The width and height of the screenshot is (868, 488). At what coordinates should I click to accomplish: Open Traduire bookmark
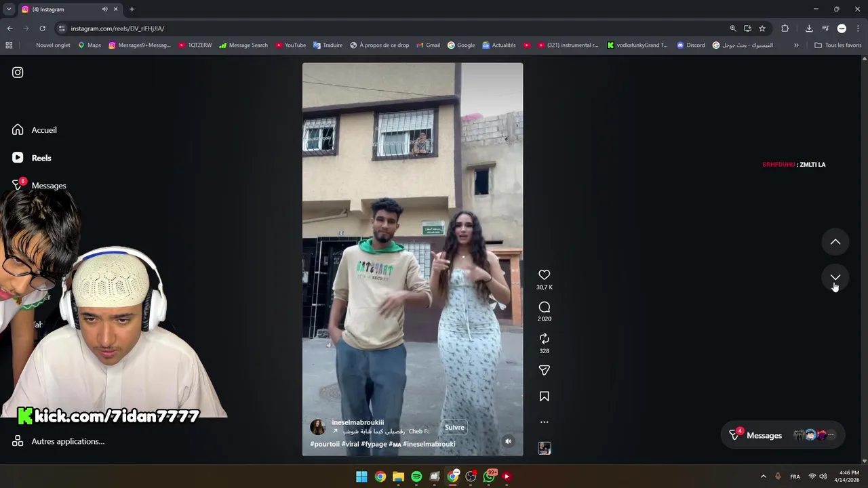(x=328, y=45)
